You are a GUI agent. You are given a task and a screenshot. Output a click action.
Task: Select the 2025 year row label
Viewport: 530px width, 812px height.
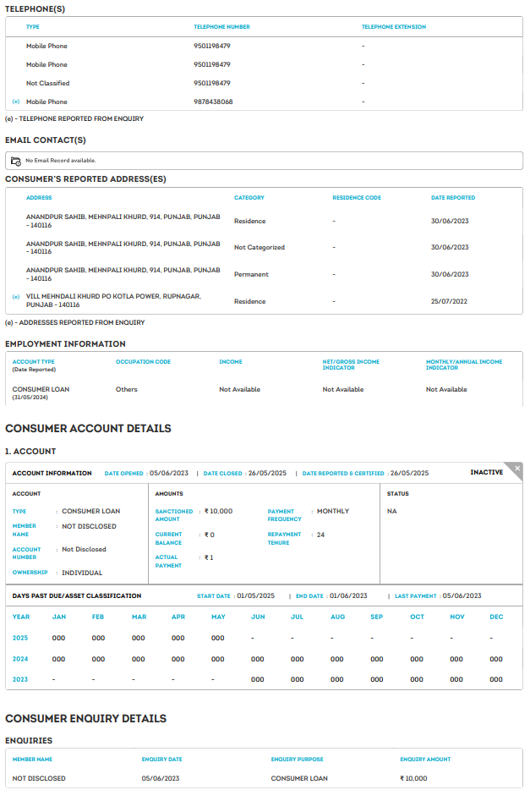tap(21, 638)
